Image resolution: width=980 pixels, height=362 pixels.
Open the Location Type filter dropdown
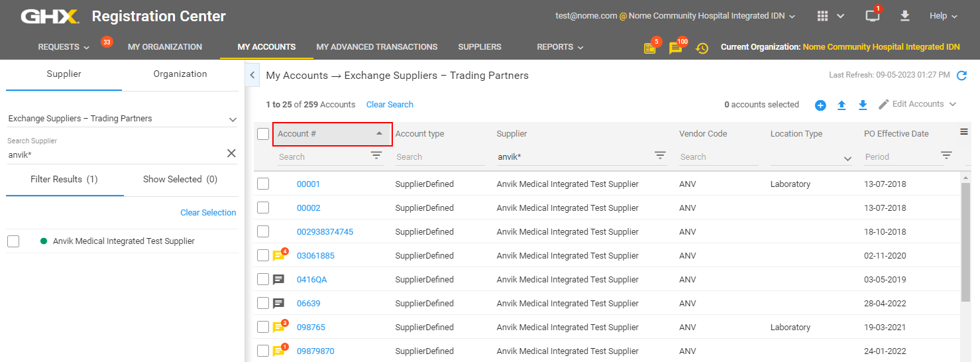pyautogui.click(x=812, y=158)
